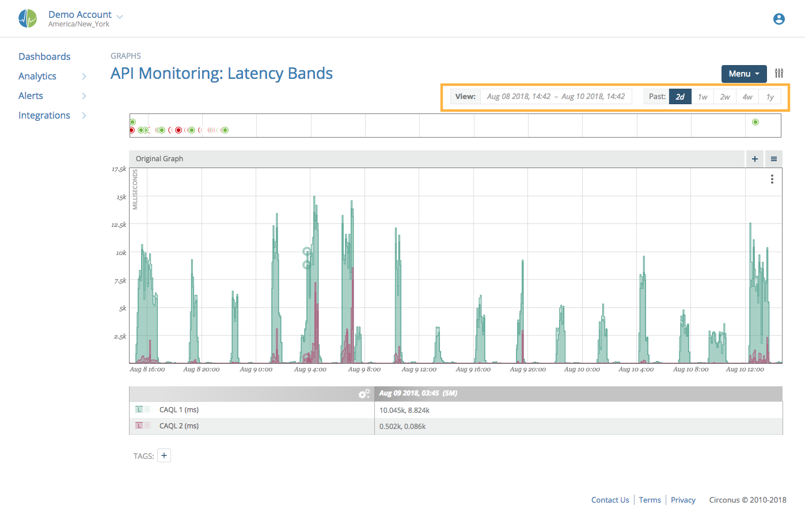Select Integrations in the sidebar

point(44,115)
